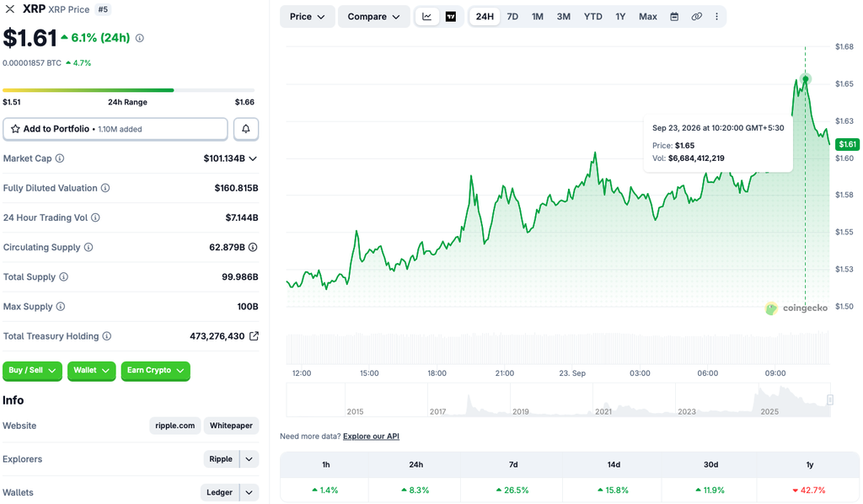The width and height of the screenshot is (863, 504).
Task: Select the 1Y time range tab
Action: pyautogui.click(x=620, y=17)
